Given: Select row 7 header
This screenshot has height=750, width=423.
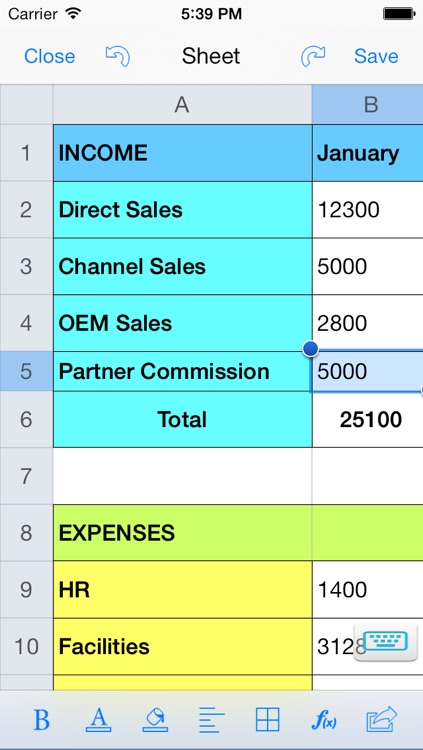Looking at the screenshot, I should tap(26, 476).
